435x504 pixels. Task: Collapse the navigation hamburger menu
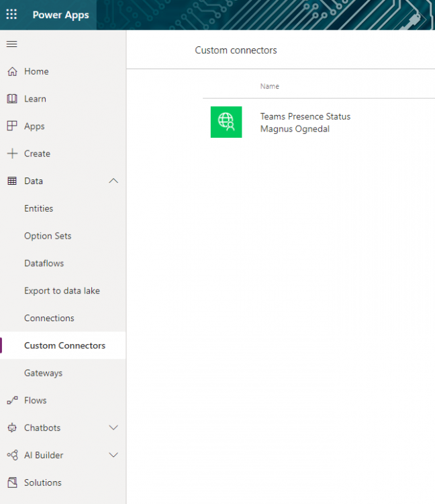coord(11,44)
